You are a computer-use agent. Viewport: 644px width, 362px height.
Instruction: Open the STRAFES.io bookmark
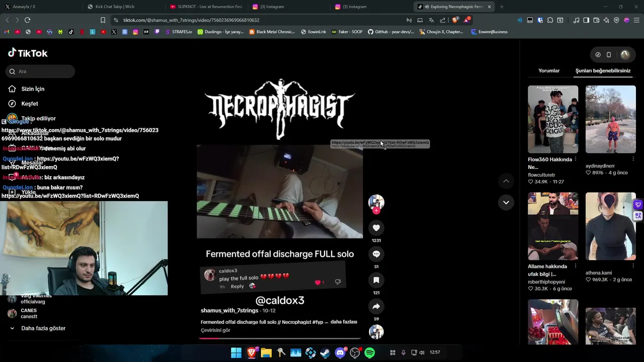tap(178, 32)
